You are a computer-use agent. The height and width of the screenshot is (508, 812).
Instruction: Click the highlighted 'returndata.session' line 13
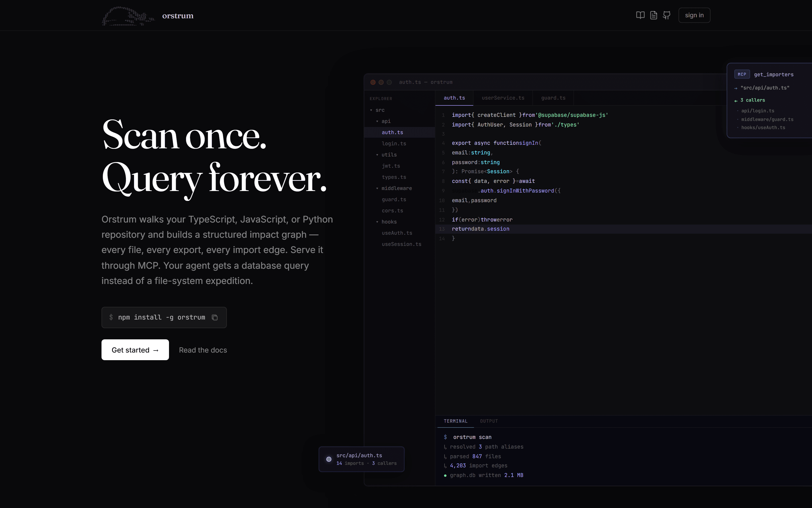click(x=623, y=229)
